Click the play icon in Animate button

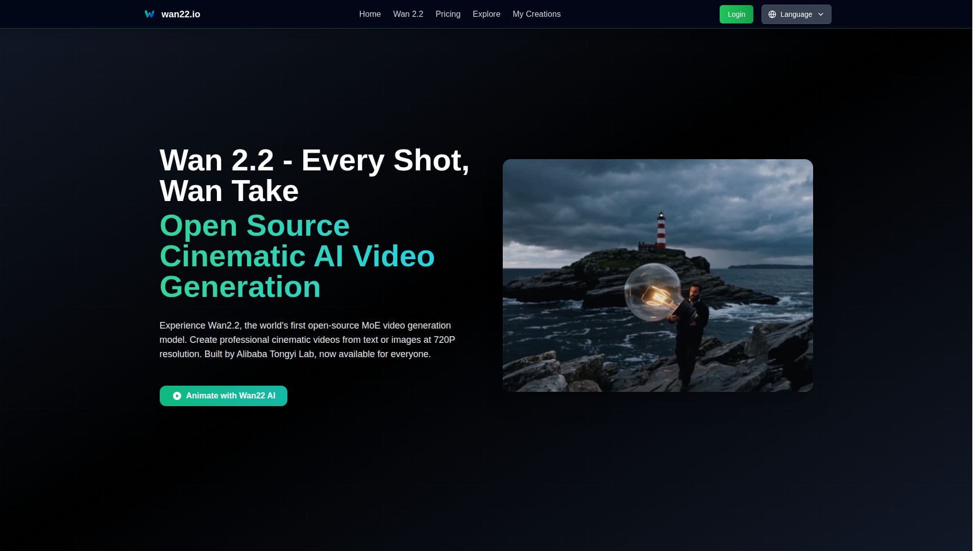coord(177,396)
